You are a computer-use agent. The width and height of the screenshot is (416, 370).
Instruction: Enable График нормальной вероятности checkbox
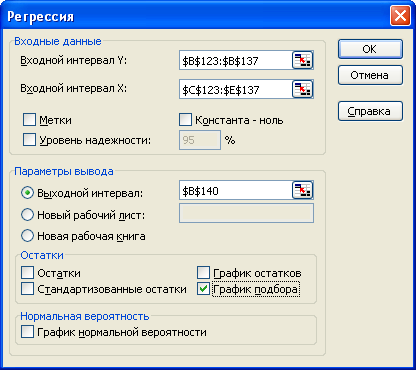27,332
